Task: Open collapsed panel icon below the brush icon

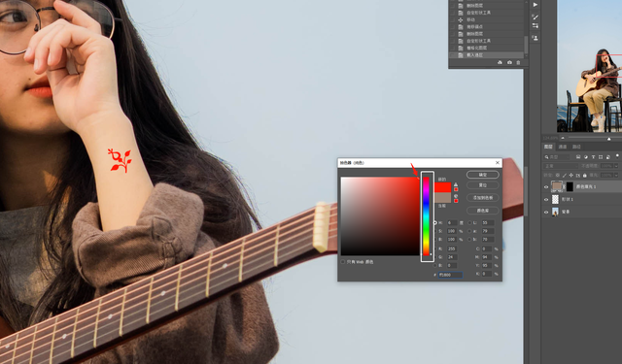Action: (x=536, y=26)
